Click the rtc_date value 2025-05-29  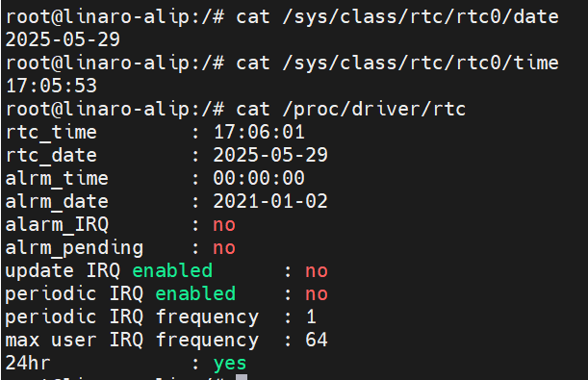[270, 155]
